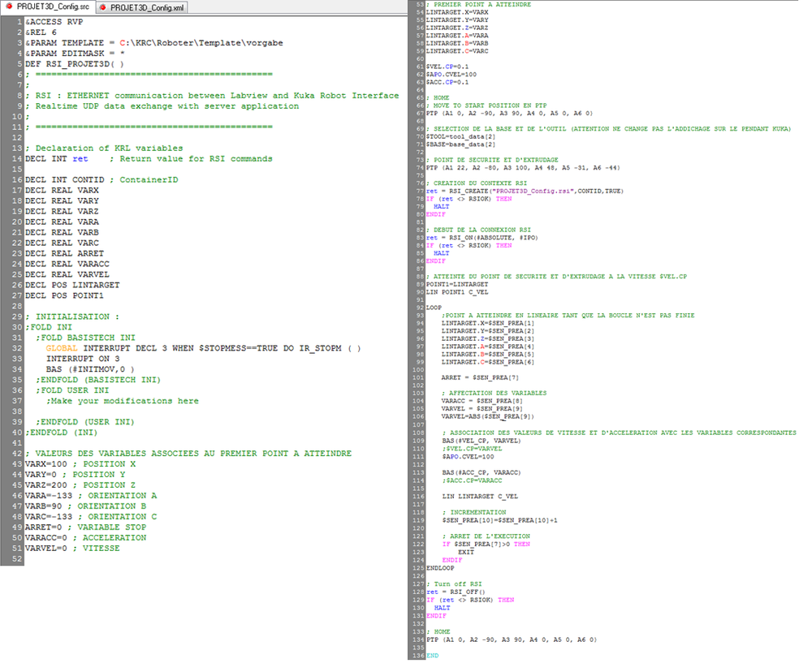Viewport: 812px width, 663px height.
Task: Click red icon on PROJET3D_Config.xml tab
Action: point(102,7)
